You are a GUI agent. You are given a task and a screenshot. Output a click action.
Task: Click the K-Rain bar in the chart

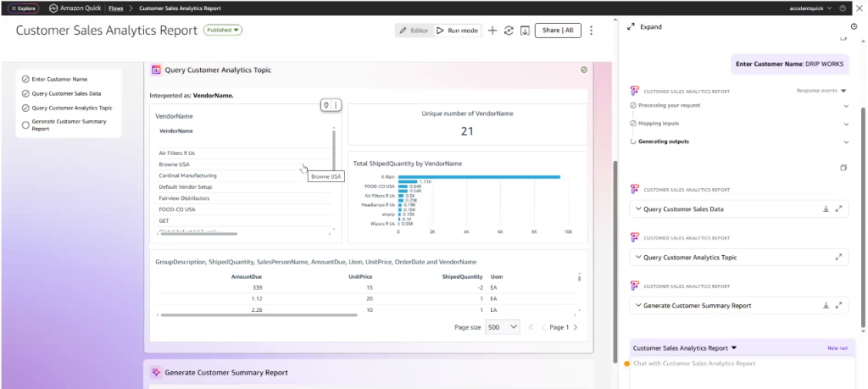coord(479,176)
